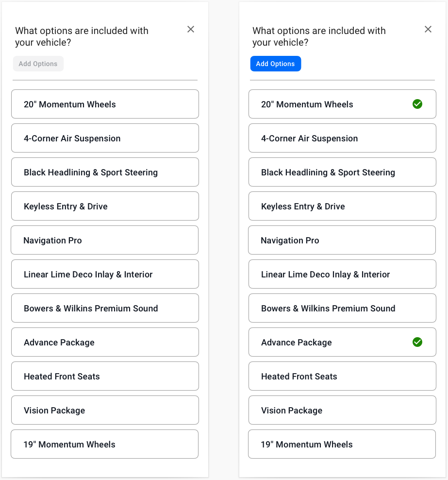Select 4-Corner Air Suspension in the unselected panel
This screenshot has width=448, height=480.
pyautogui.click(x=105, y=138)
